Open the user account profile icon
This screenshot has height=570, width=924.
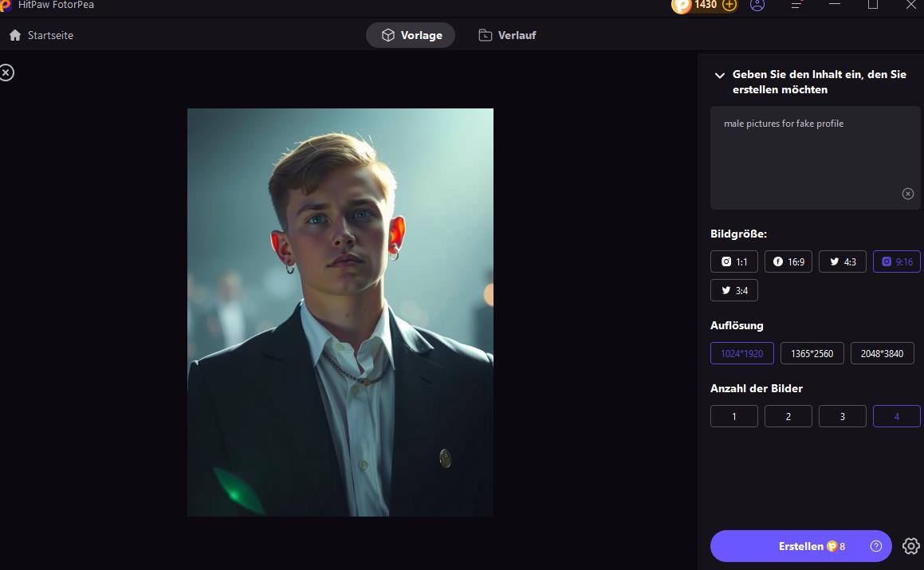[757, 5]
